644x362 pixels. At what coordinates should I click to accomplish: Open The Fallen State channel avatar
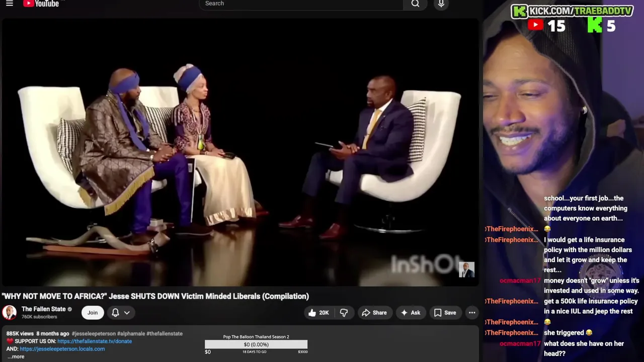click(9, 312)
